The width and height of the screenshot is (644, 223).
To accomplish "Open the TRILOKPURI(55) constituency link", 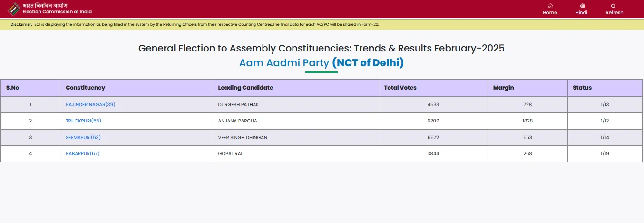I will (x=83, y=121).
